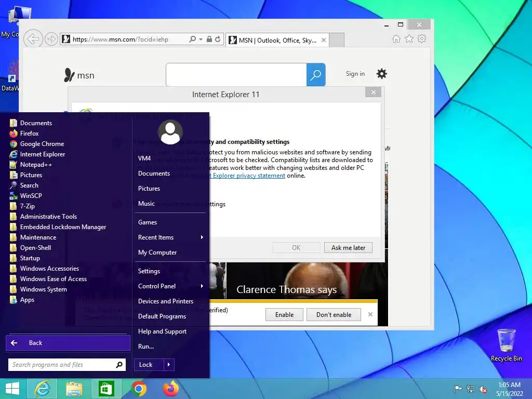Open IE Tools gear icon
Viewport: 532px width, 399px height.
click(x=422, y=38)
